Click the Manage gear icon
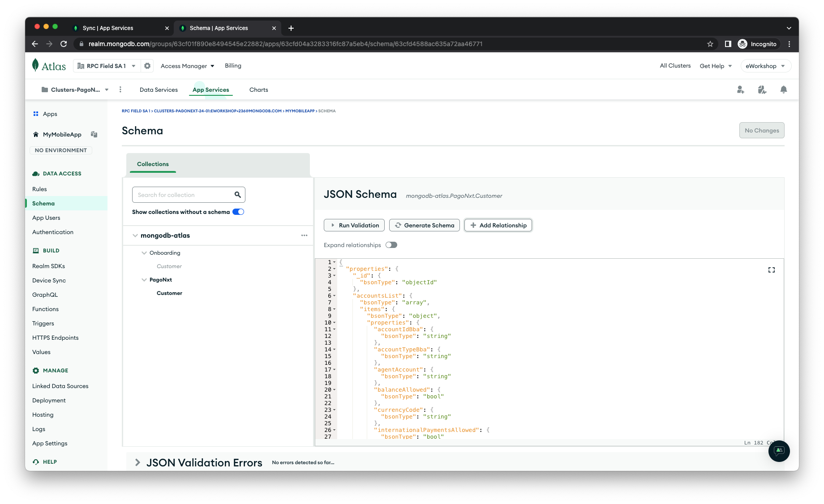824x504 pixels. (36, 371)
